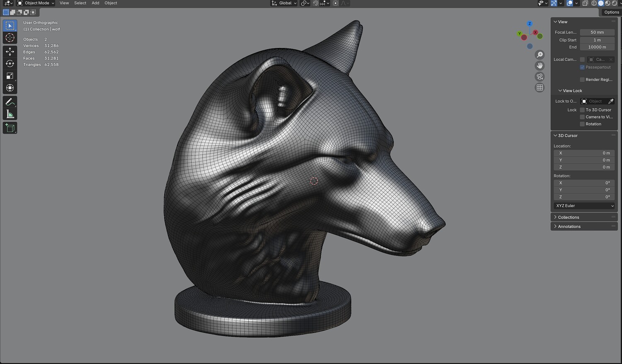Toggle proportional editing
The width and height of the screenshot is (622, 364).
[335, 3]
